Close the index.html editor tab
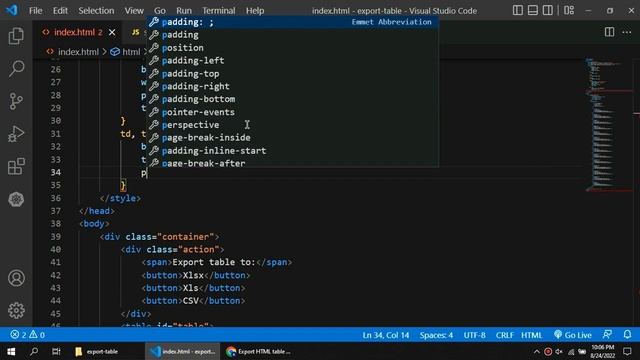The width and height of the screenshot is (640, 360). [112, 32]
